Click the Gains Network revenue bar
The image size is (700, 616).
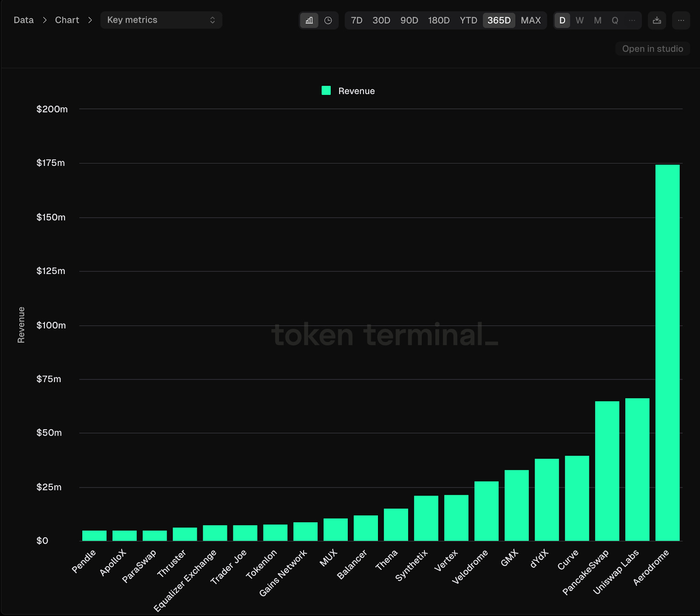click(305, 532)
